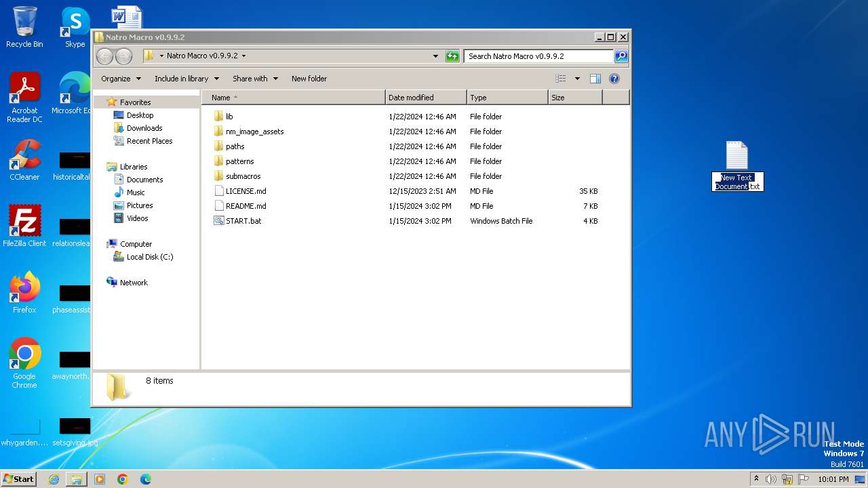Click the arrow after Natro Macro v0.9.9.2 breadcrumb
The width and height of the screenshot is (868, 488).
pyautogui.click(x=244, y=56)
